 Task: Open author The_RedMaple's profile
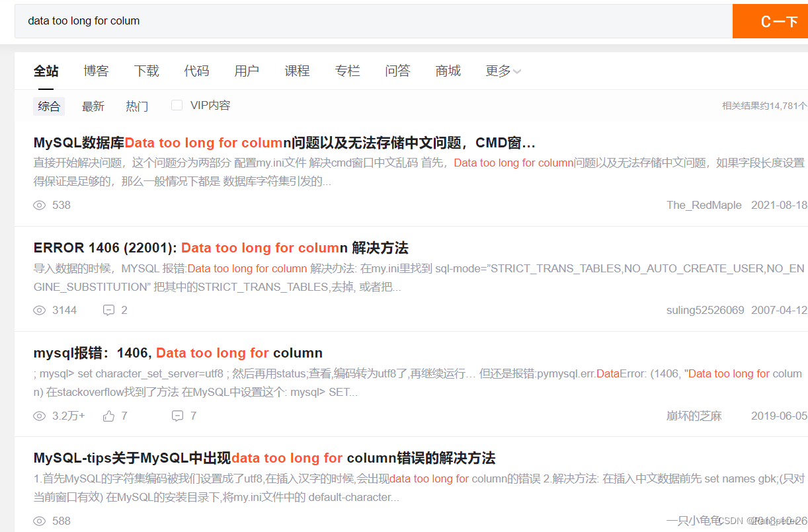tap(704, 206)
